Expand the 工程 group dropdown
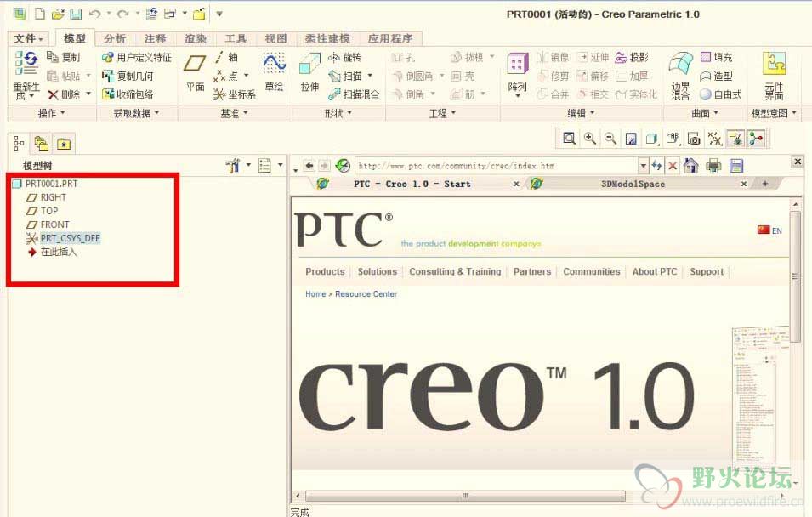This screenshot has width=812, height=517. (x=442, y=113)
